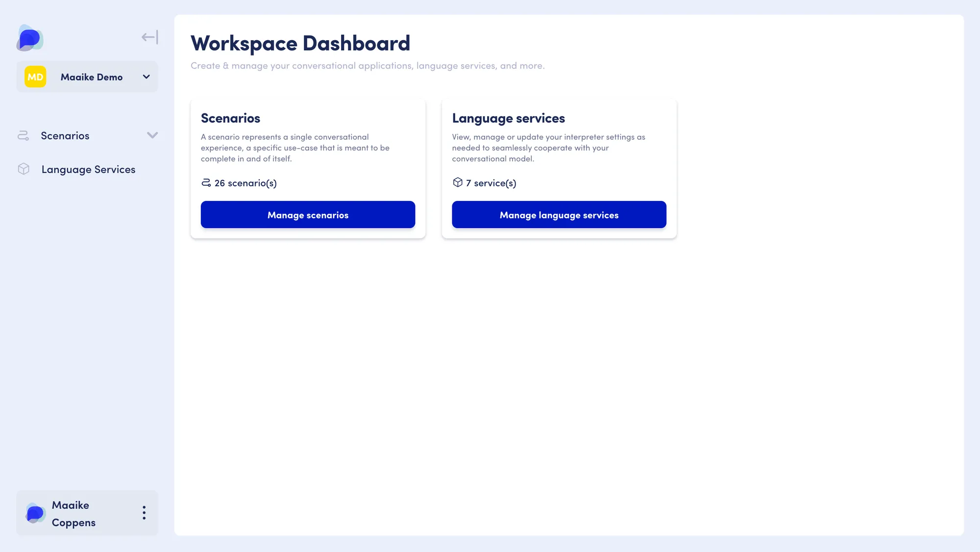Click the cube icon beside 7 service(s)
The width and height of the screenshot is (980, 552).
point(458,182)
